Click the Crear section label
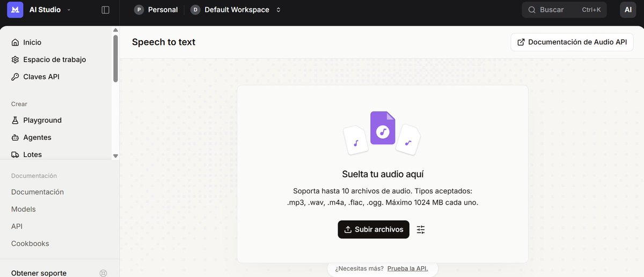This screenshot has height=277, width=644. pyautogui.click(x=19, y=104)
